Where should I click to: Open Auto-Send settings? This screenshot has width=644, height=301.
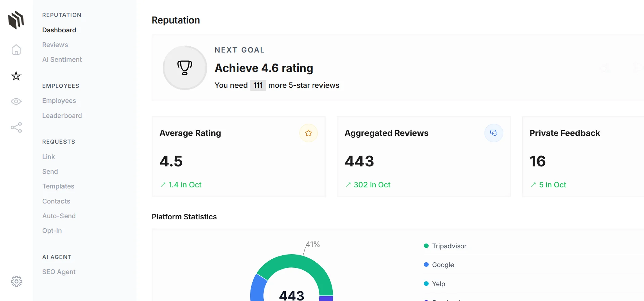point(59,216)
